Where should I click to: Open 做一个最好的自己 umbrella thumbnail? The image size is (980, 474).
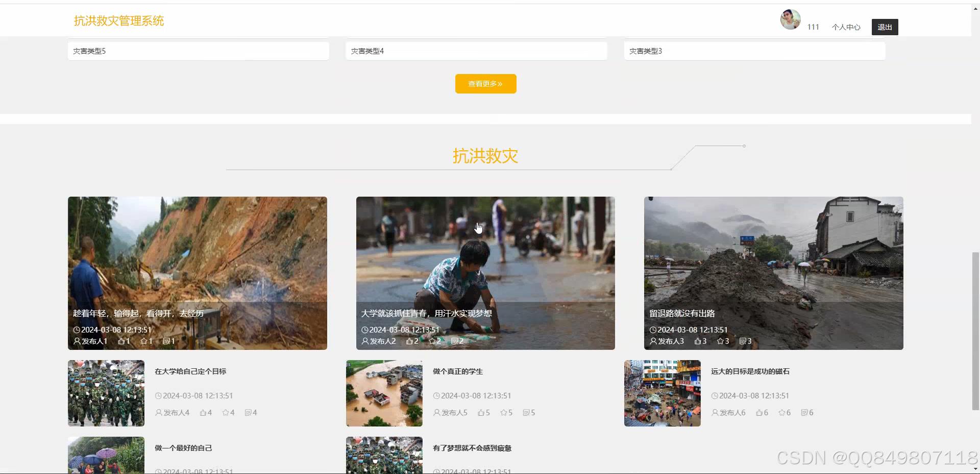click(x=106, y=455)
